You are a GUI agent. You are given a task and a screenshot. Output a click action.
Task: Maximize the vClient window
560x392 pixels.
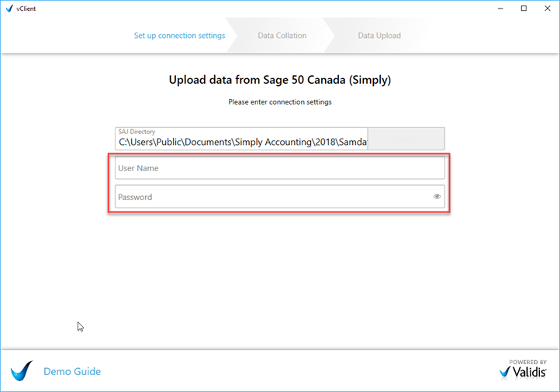point(524,9)
